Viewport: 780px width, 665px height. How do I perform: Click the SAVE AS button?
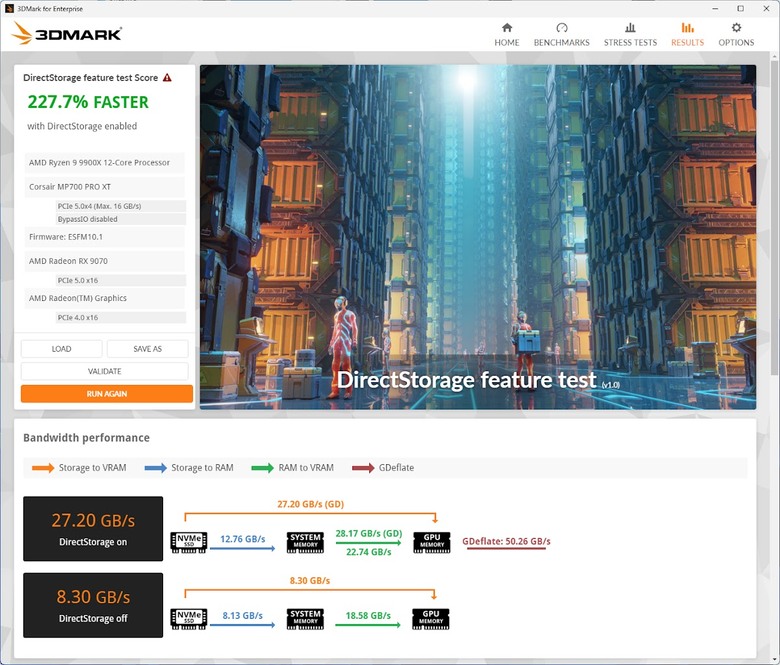tap(148, 349)
